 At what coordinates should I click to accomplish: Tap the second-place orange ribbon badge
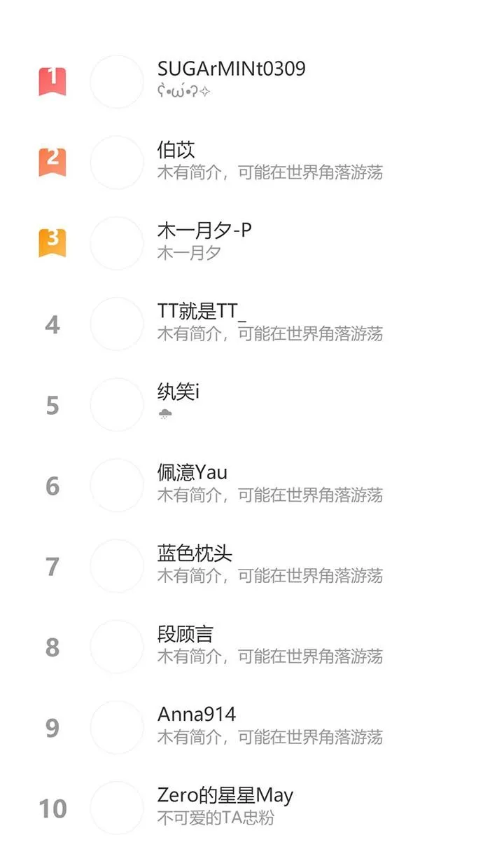tap(52, 162)
